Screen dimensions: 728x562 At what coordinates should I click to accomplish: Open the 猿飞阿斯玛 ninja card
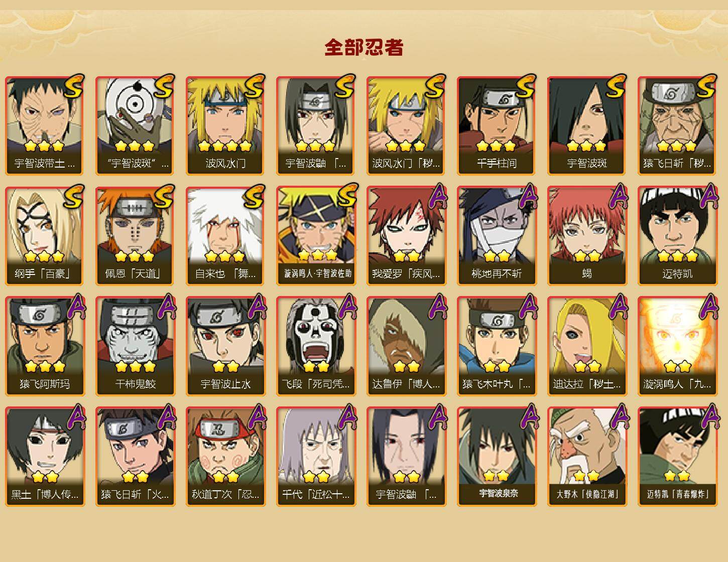pos(45,346)
